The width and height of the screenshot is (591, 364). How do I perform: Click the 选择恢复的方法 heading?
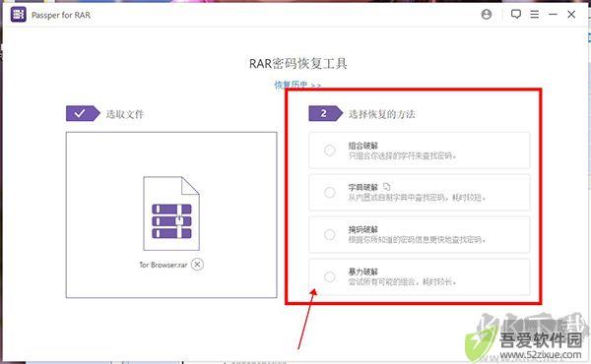point(382,114)
